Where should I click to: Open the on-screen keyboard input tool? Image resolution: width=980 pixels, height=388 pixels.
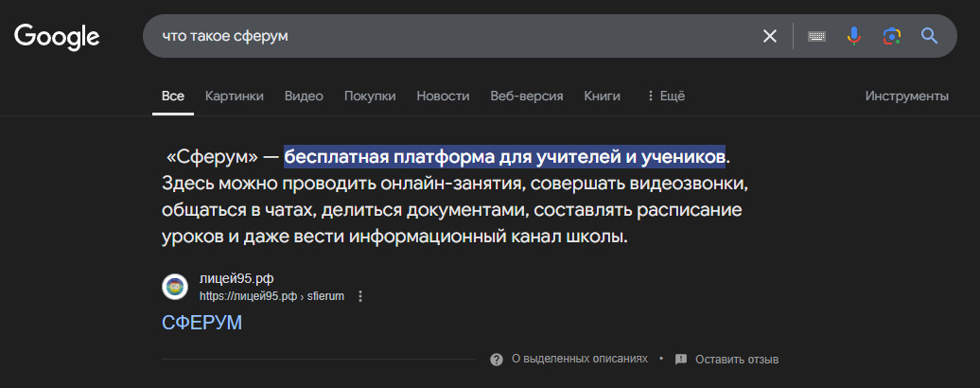816,36
